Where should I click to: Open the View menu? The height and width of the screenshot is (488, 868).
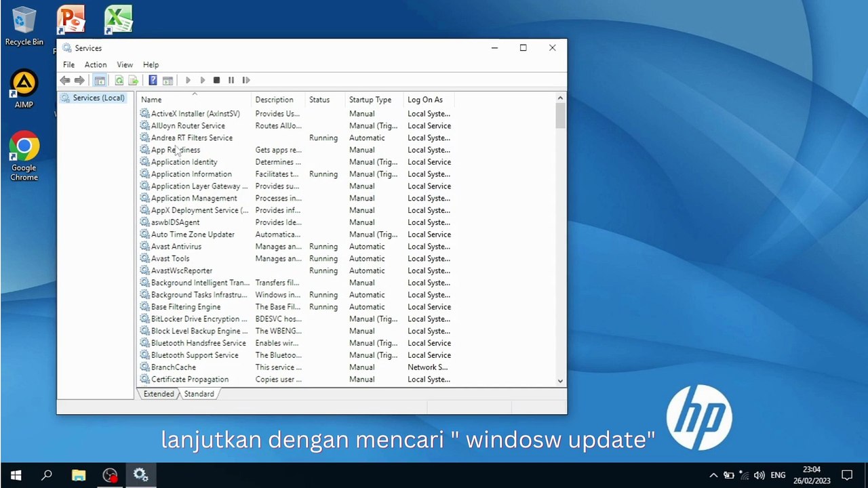(x=125, y=65)
